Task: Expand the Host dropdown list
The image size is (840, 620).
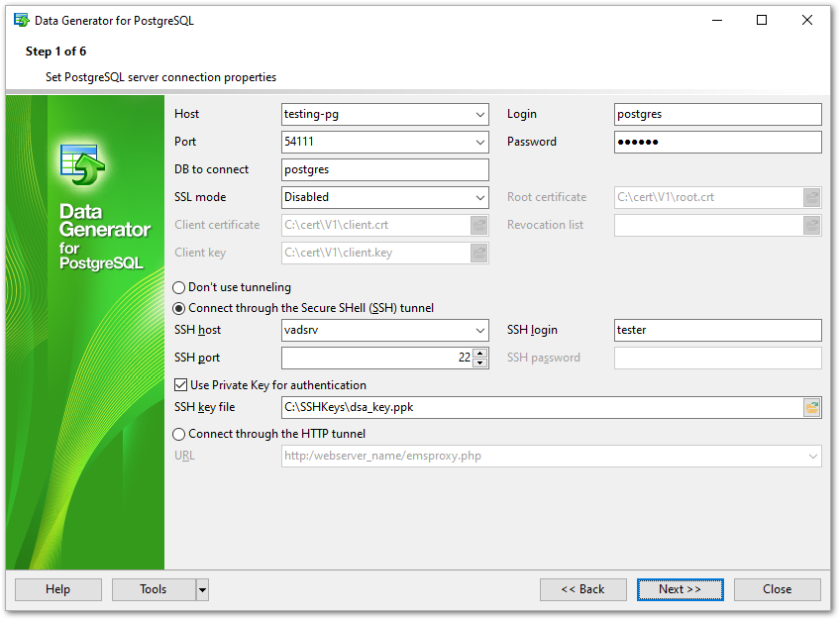Action: click(480, 114)
